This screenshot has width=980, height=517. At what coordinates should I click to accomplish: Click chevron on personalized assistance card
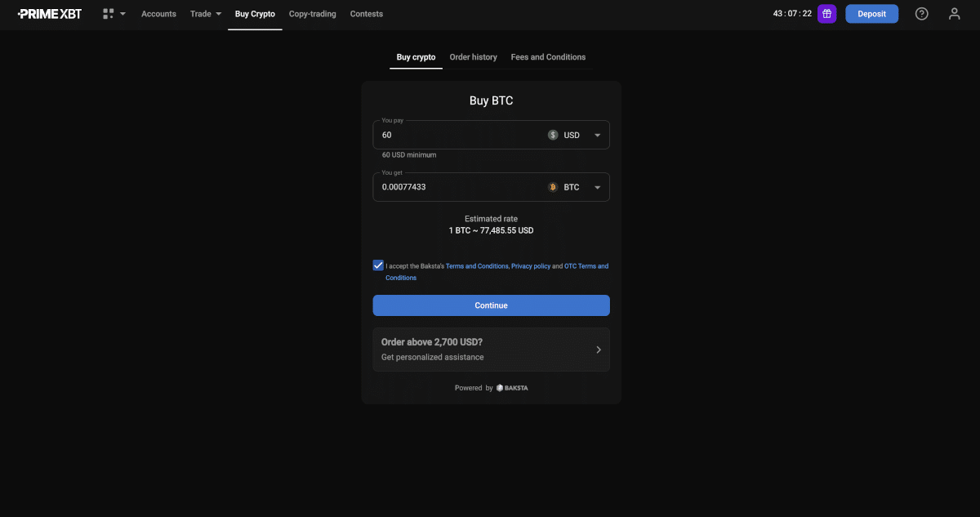point(599,350)
